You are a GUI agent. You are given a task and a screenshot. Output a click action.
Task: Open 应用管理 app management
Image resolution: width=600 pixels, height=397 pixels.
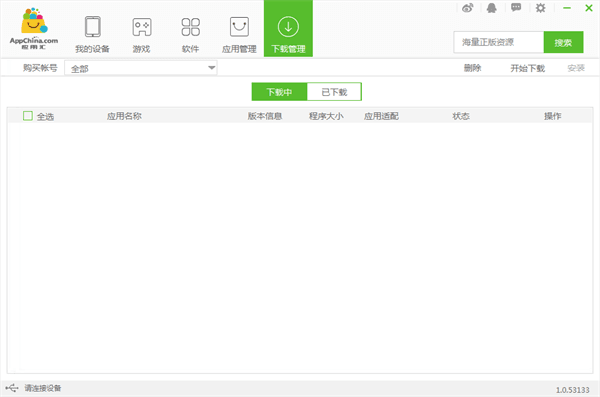coord(239,34)
